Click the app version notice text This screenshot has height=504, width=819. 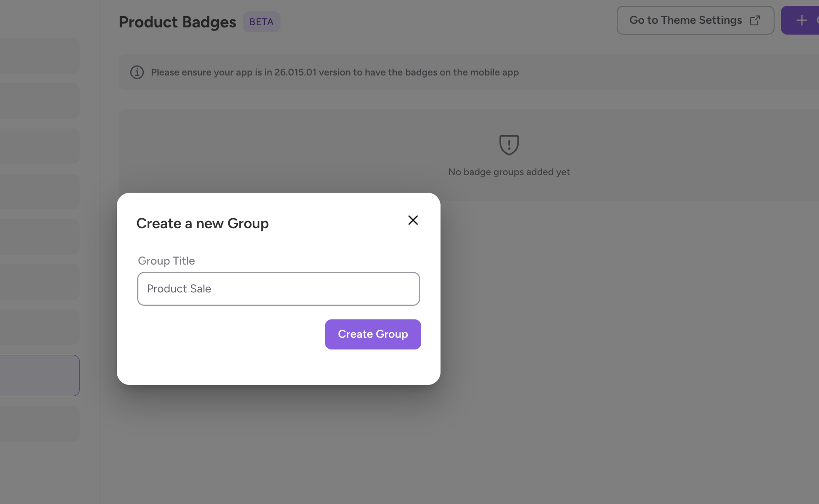click(334, 72)
